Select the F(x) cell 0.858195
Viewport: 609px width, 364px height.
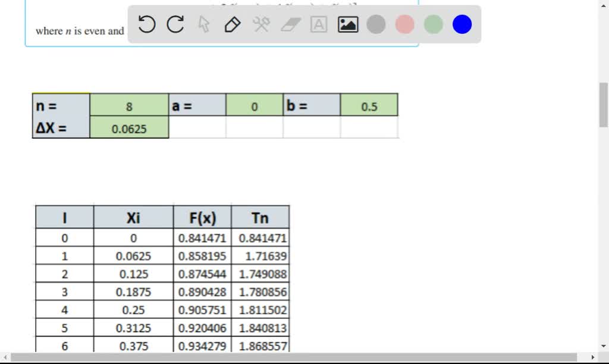point(202,256)
